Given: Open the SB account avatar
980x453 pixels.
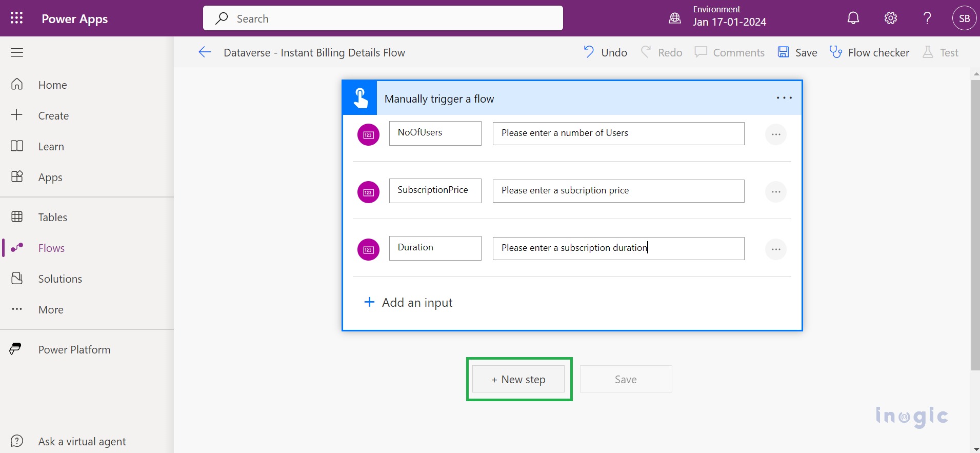Looking at the screenshot, I should 964,18.
